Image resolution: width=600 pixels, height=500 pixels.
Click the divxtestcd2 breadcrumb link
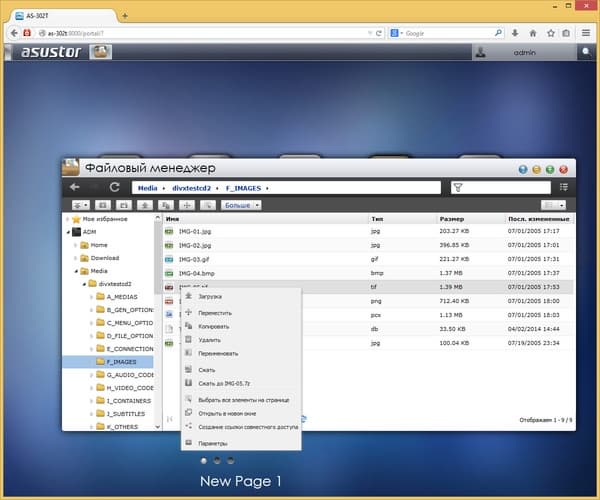click(191, 188)
